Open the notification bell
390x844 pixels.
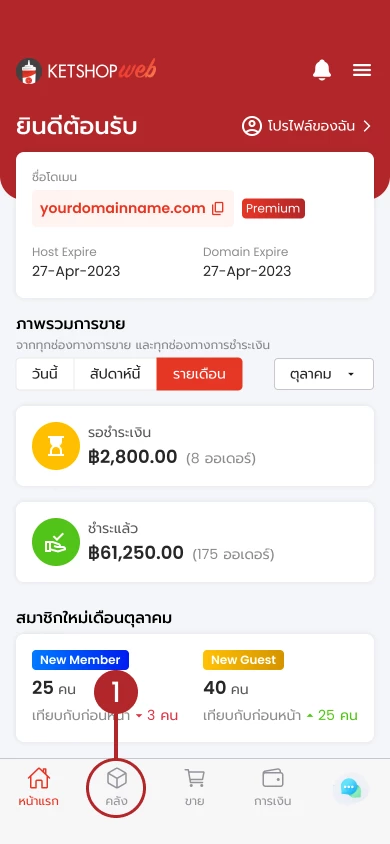pyautogui.click(x=322, y=70)
